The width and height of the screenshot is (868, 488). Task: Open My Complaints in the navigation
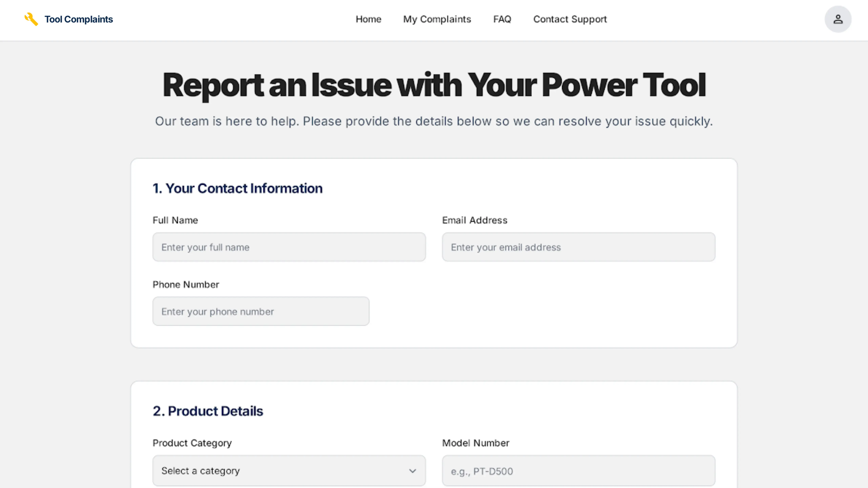click(437, 19)
